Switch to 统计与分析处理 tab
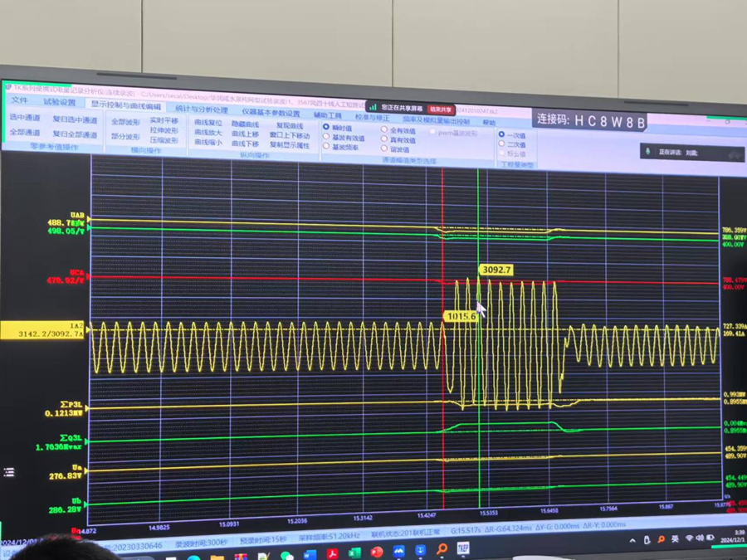The height and width of the screenshot is (560, 747). point(201,110)
